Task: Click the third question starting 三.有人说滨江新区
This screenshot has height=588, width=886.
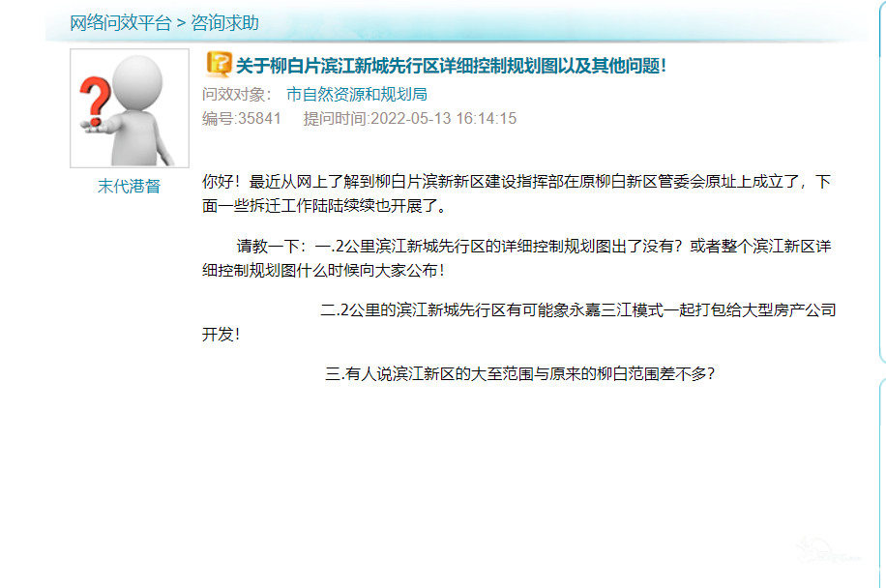Action: (519, 374)
